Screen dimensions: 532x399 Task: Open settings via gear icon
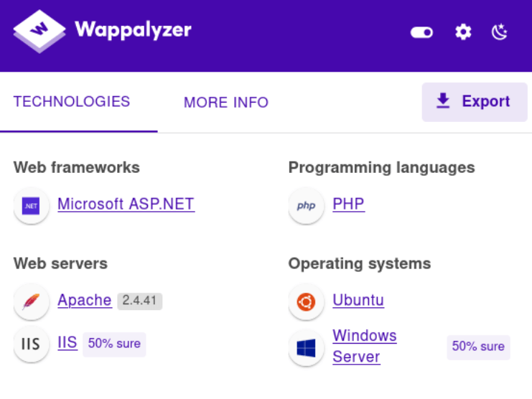point(463,32)
